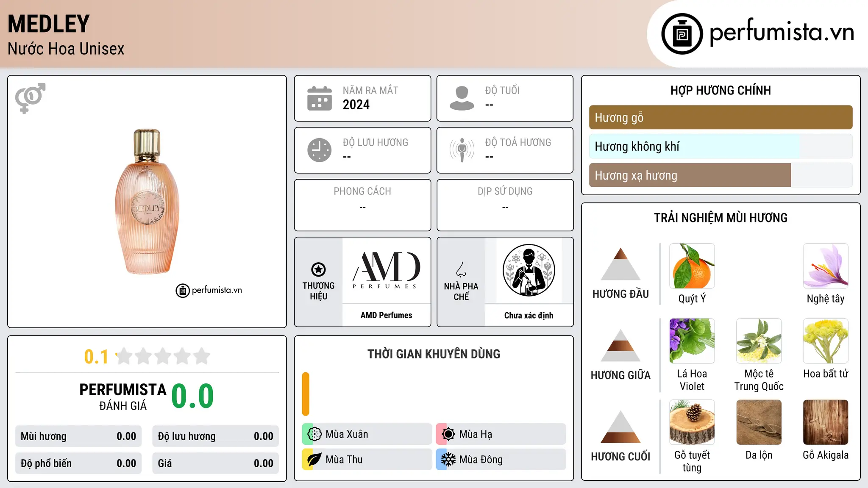Click the Mùa Xuân season label
This screenshot has width=868, height=488.
point(347,434)
